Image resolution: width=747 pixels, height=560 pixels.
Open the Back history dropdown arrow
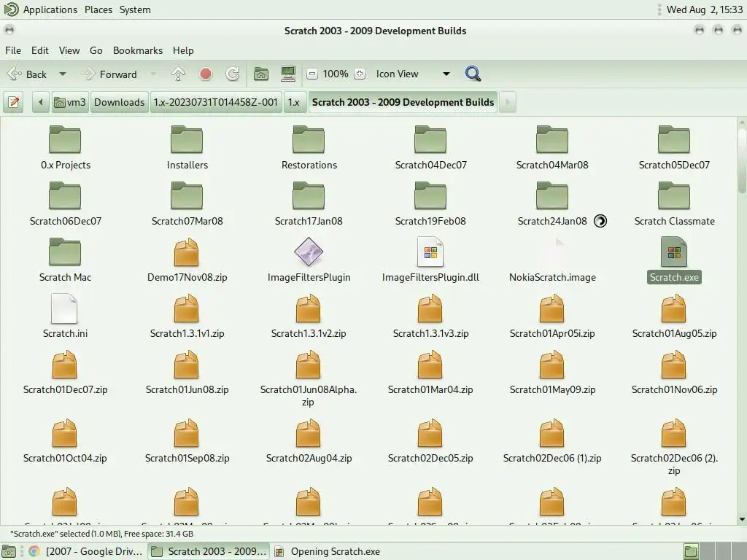click(63, 74)
